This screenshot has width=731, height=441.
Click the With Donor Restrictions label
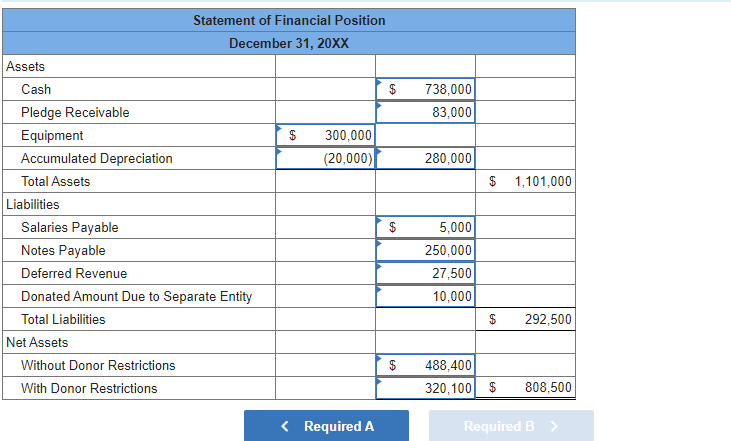89,388
